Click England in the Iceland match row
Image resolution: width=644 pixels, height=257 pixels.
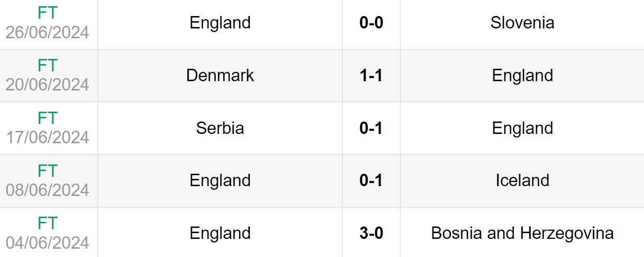220,180
